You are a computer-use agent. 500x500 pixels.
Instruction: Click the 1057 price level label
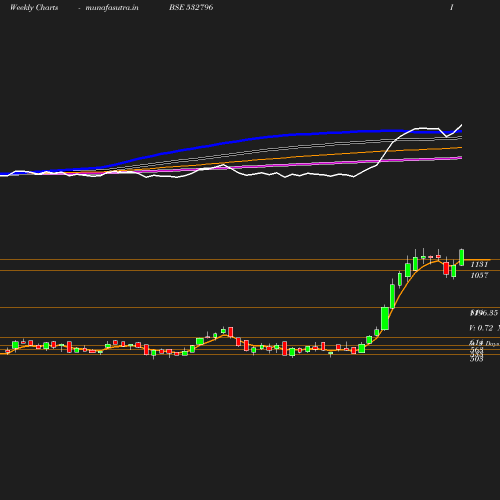click(479, 275)
